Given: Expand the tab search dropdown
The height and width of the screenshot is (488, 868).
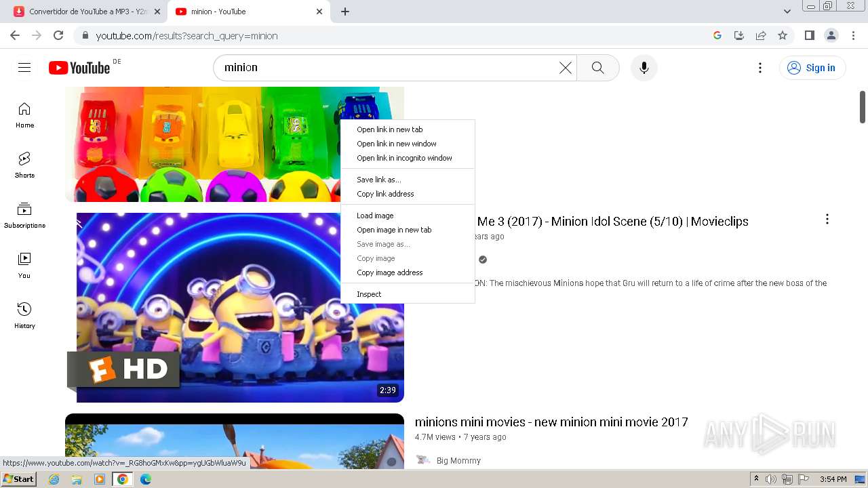Looking at the screenshot, I should tap(787, 12).
